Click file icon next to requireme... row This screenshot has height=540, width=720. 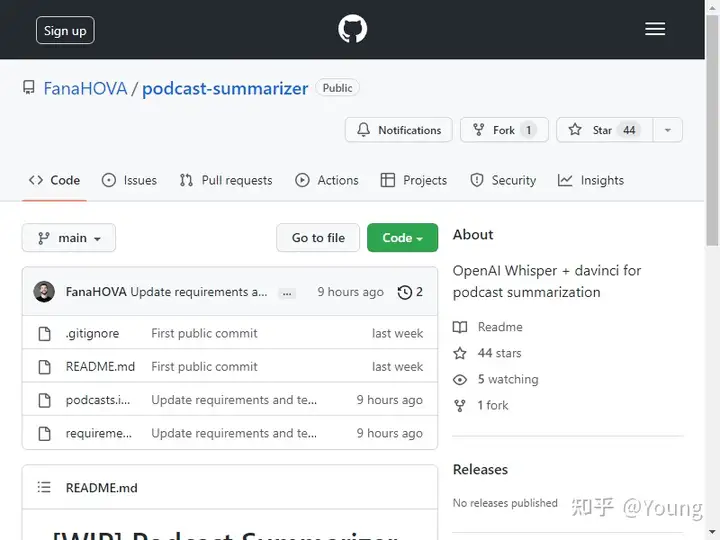(45, 433)
